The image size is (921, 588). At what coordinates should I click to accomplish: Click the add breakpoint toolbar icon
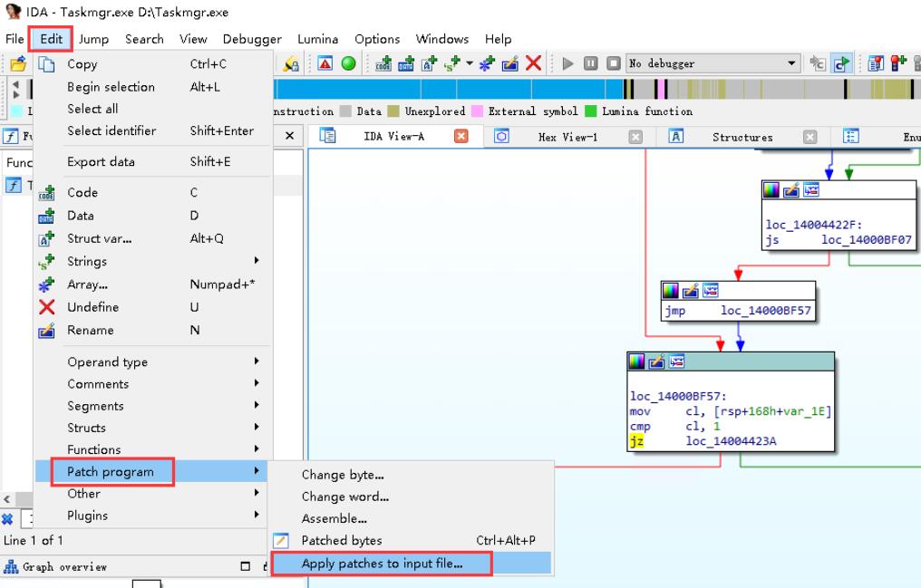(898, 63)
